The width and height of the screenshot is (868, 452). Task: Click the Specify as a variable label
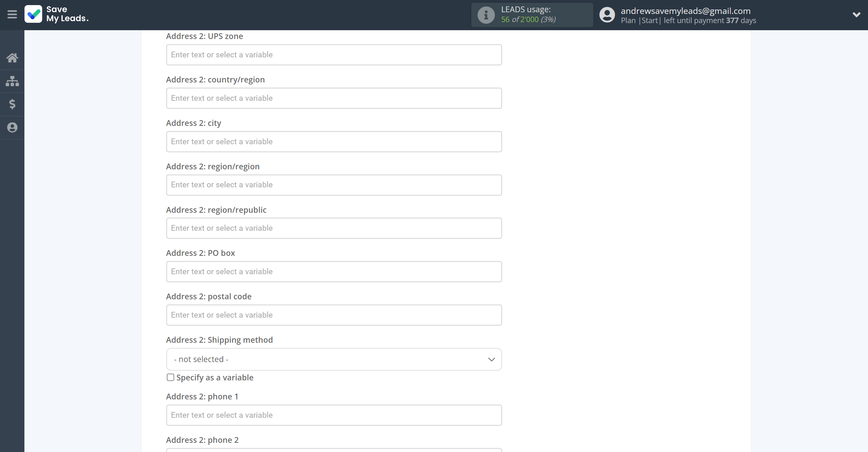click(215, 378)
